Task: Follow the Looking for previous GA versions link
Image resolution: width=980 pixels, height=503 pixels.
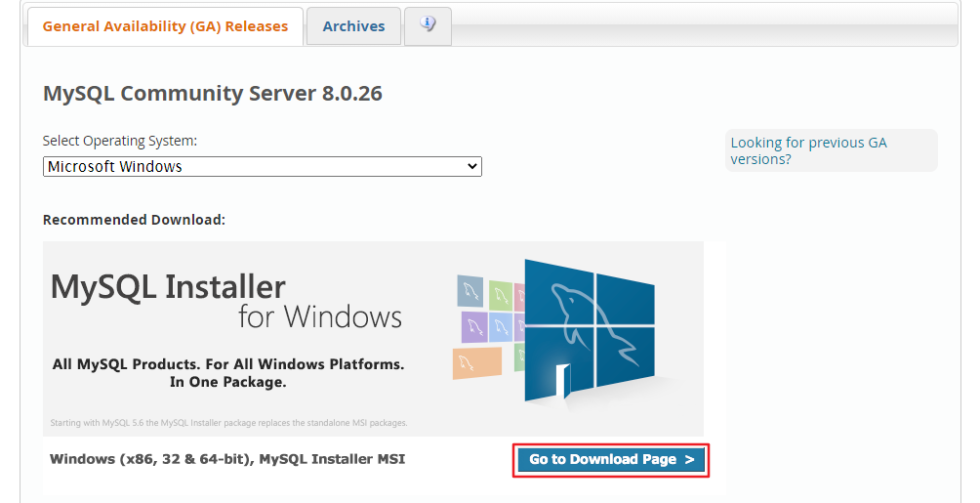Action: pyautogui.click(x=809, y=150)
